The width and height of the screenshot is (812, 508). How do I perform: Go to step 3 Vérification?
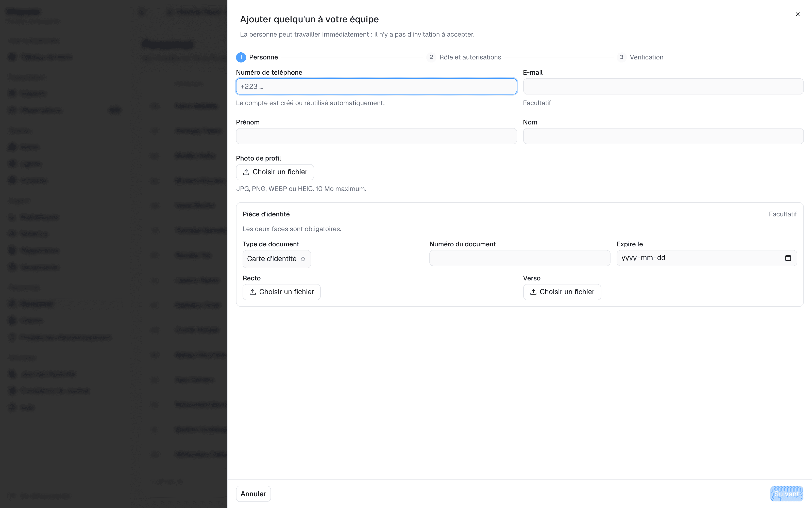tap(640, 57)
